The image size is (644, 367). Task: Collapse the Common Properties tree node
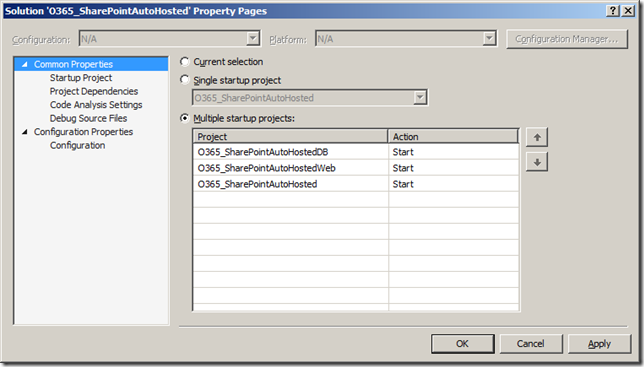pos(25,64)
